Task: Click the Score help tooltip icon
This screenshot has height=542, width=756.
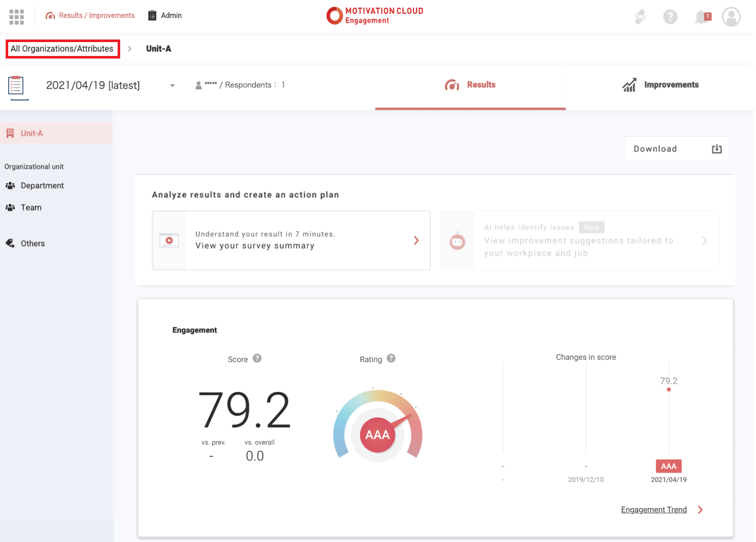Action: 257,358
